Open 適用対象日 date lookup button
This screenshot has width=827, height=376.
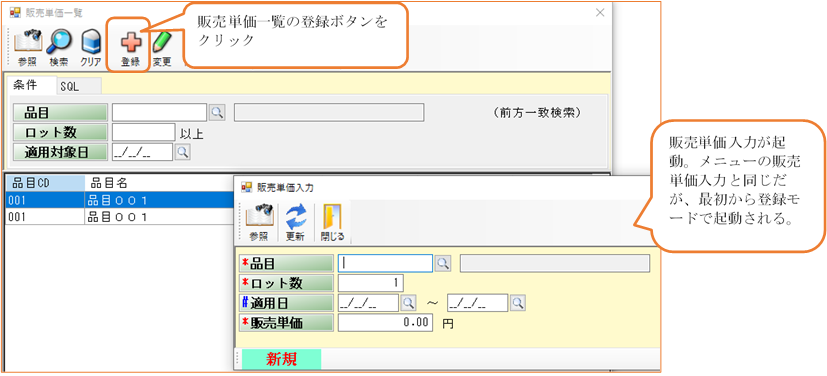pyautogui.click(x=182, y=152)
